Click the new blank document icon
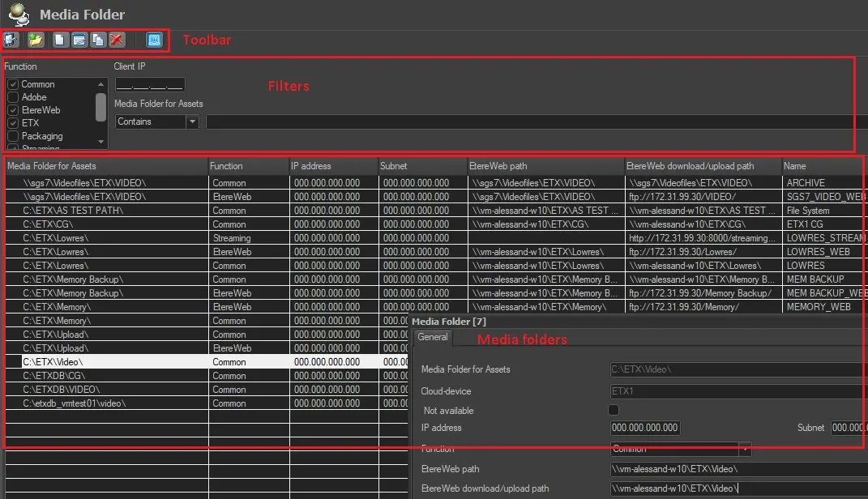The image size is (868, 499). (x=60, y=40)
